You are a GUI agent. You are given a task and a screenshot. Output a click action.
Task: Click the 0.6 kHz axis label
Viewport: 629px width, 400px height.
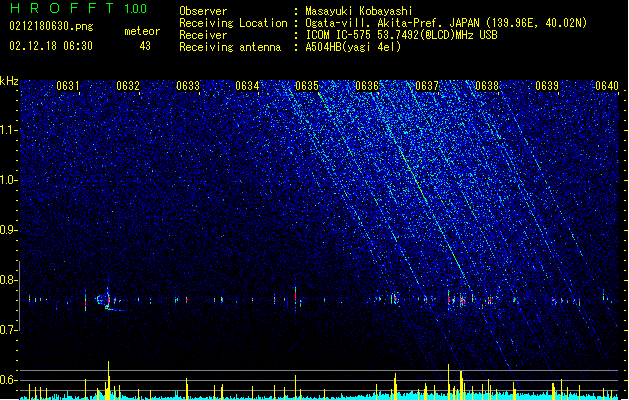(8, 380)
